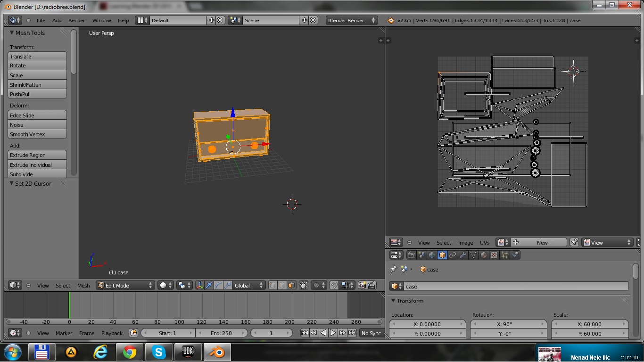Open the Object Constraints chain icon
The image size is (644, 362).
tap(453, 255)
